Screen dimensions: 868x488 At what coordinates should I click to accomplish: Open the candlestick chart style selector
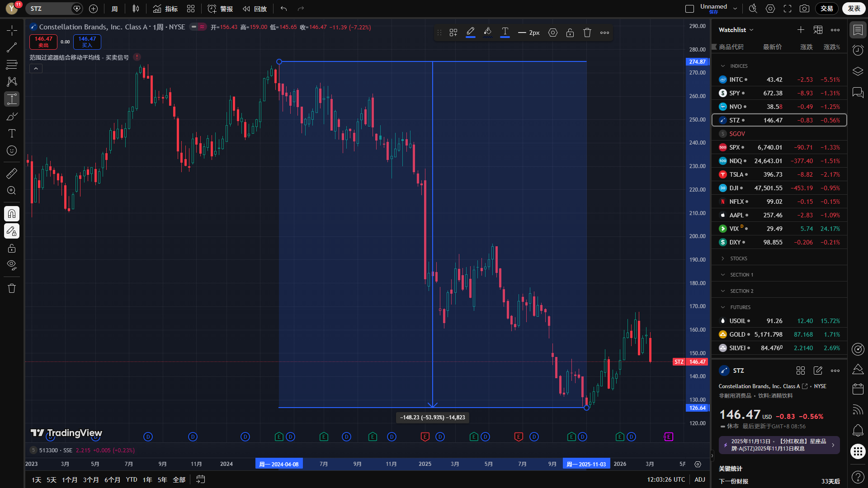click(136, 9)
